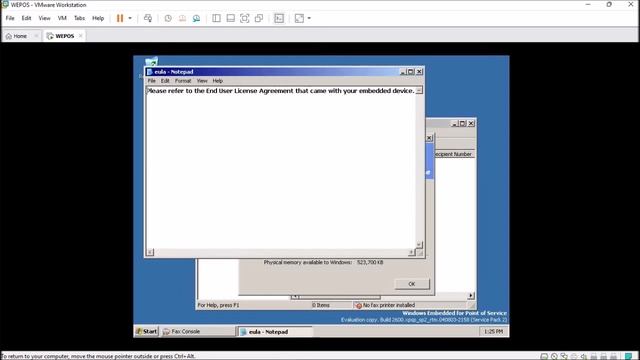The image size is (640, 360).
Task: Click the desktop shortcut icon above Notepad
Action: tap(151, 62)
